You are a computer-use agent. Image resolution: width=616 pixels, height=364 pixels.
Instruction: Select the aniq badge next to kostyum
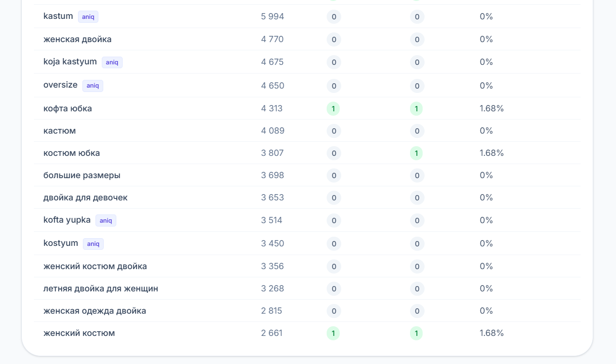click(x=93, y=244)
